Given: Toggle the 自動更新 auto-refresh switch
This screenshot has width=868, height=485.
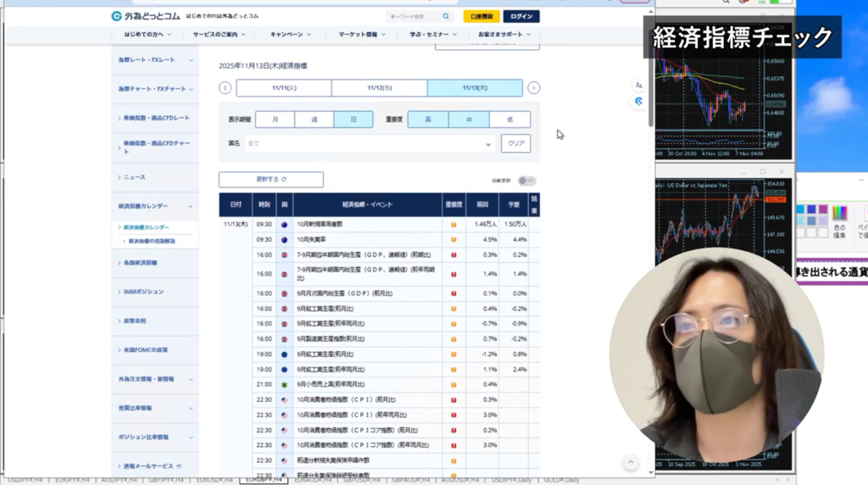Looking at the screenshot, I should [x=526, y=181].
